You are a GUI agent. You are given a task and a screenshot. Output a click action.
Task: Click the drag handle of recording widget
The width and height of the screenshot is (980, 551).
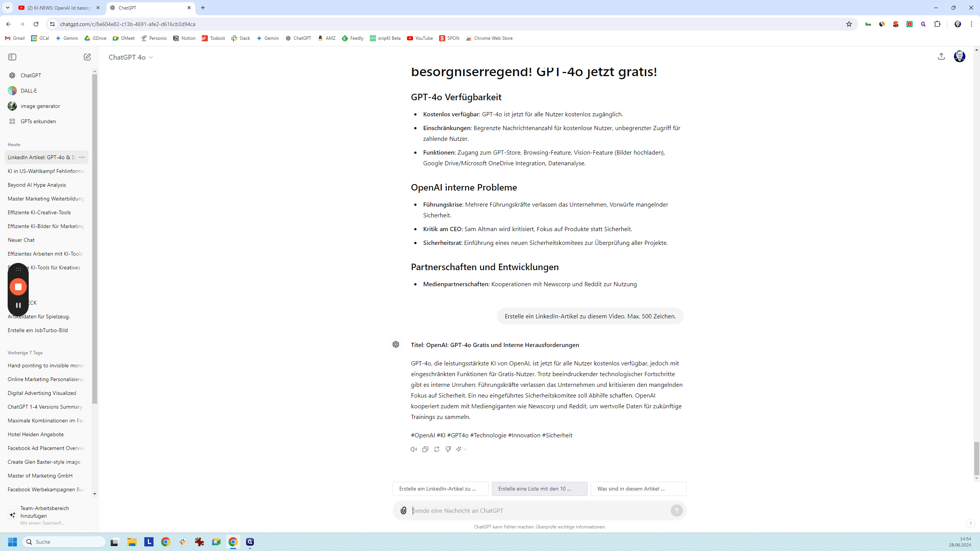(18, 269)
